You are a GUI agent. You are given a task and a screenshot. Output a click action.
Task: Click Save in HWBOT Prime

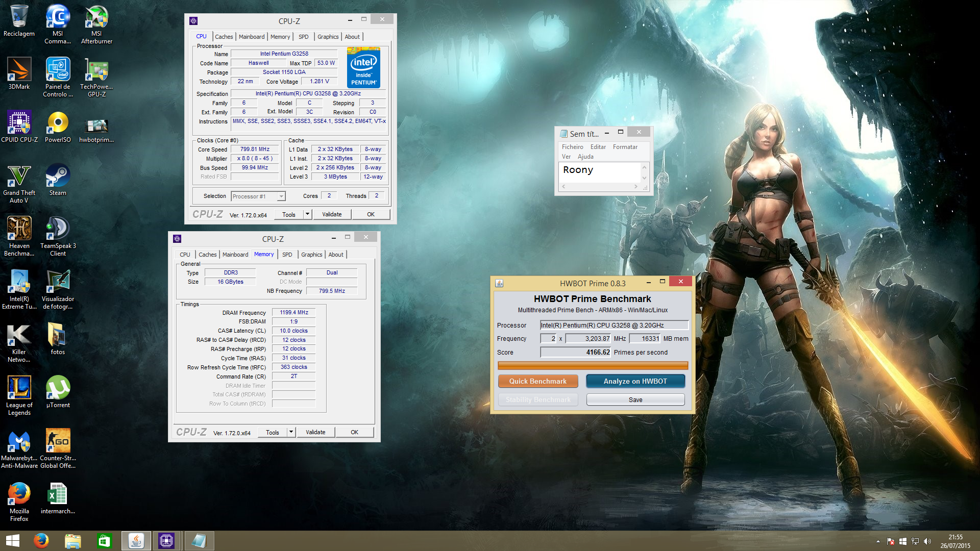pos(635,399)
